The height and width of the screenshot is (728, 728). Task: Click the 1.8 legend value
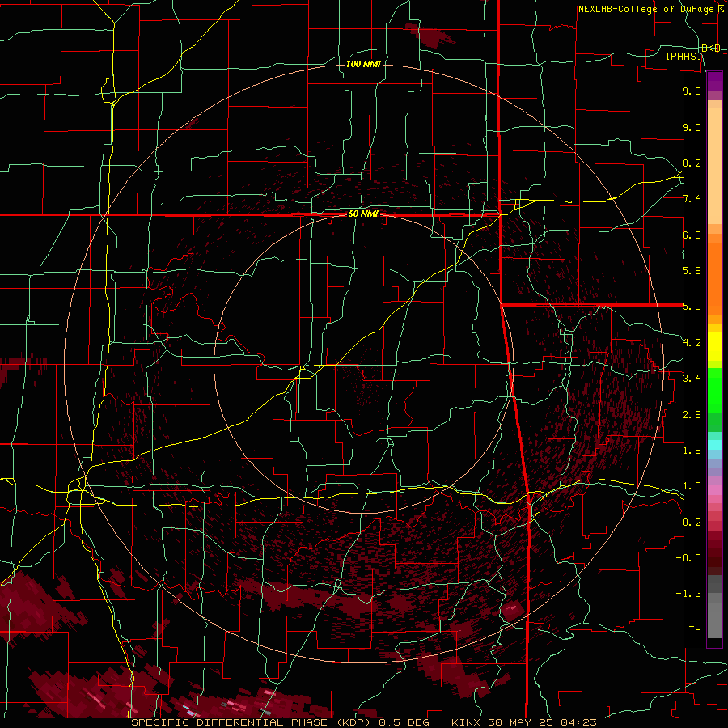pos(692,451)
